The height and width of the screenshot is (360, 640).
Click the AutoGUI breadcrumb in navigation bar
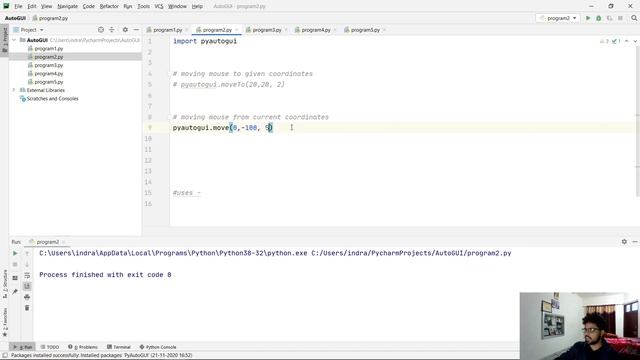[15, 18]
